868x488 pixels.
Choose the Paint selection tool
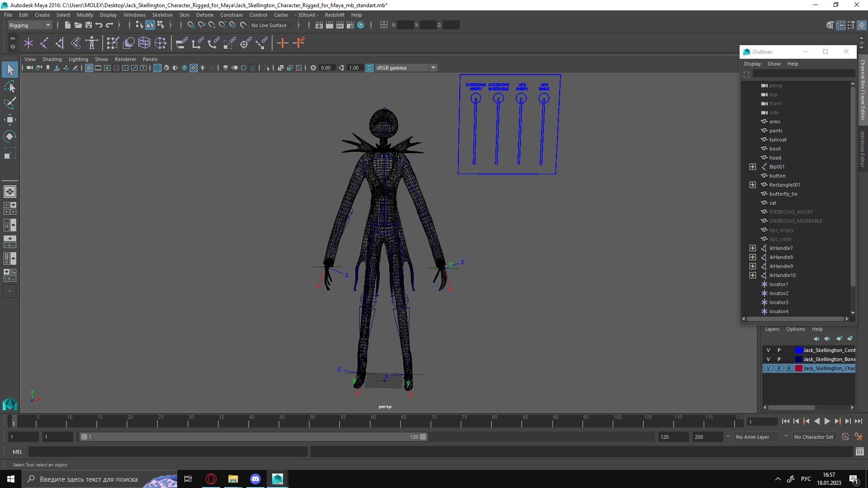(10, 103)
